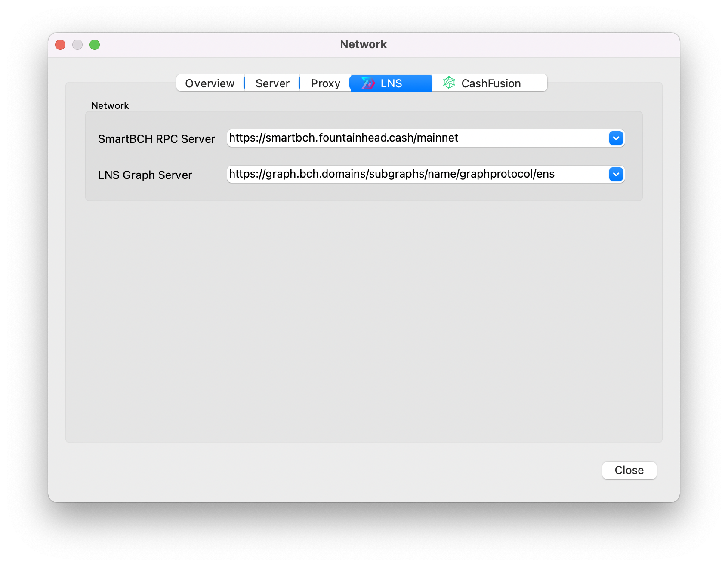Open the CashFusion tab

pyautogui.click(x=490, y=83)
